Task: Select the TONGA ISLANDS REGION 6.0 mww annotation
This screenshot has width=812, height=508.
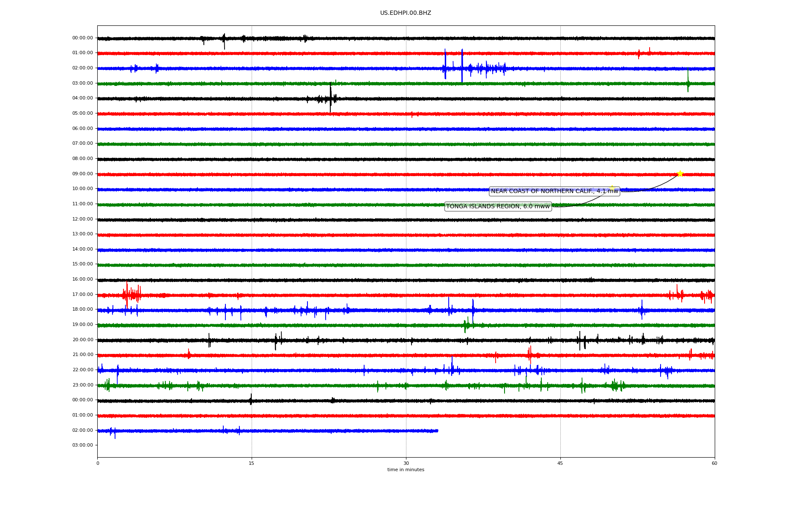Action: [x=498, y=207]
